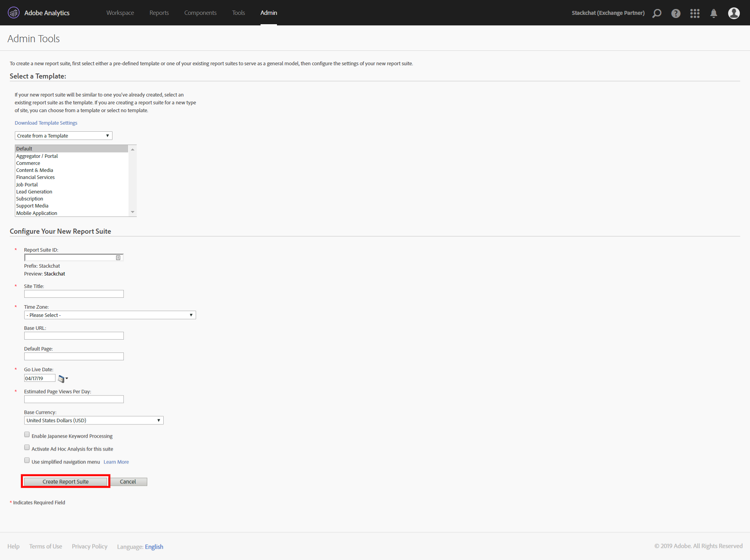Image resolution: width=750 pixels, height=560 pixels.
Task: Click the user profile avatar icon
Action: (x=734, y=12)
